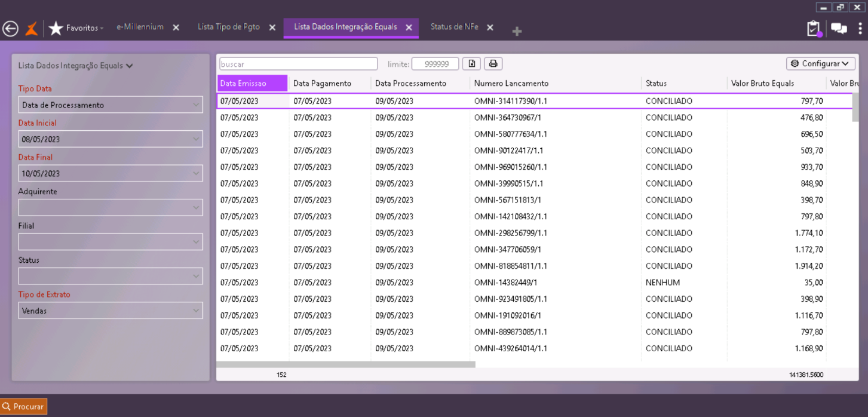The width and height of the screenshot is (868, 417).
Task: Click the buscar search input field
Action: [298, 64]
